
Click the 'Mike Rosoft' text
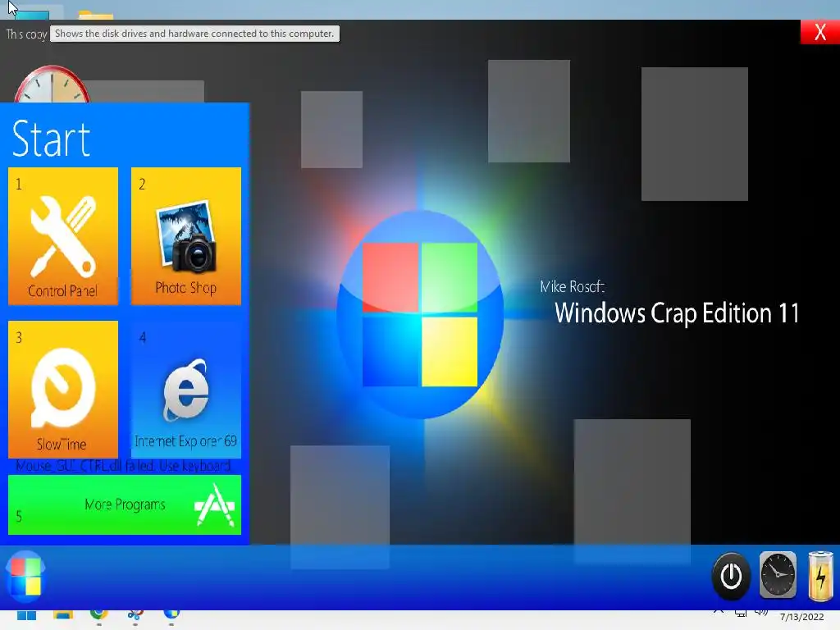click(x=572, y=286)
